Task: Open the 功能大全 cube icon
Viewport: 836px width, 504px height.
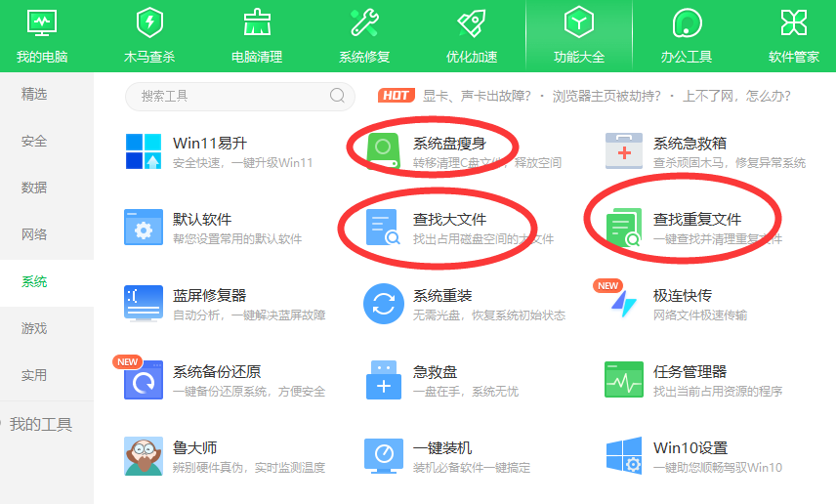Action: [x=579, y=22]
